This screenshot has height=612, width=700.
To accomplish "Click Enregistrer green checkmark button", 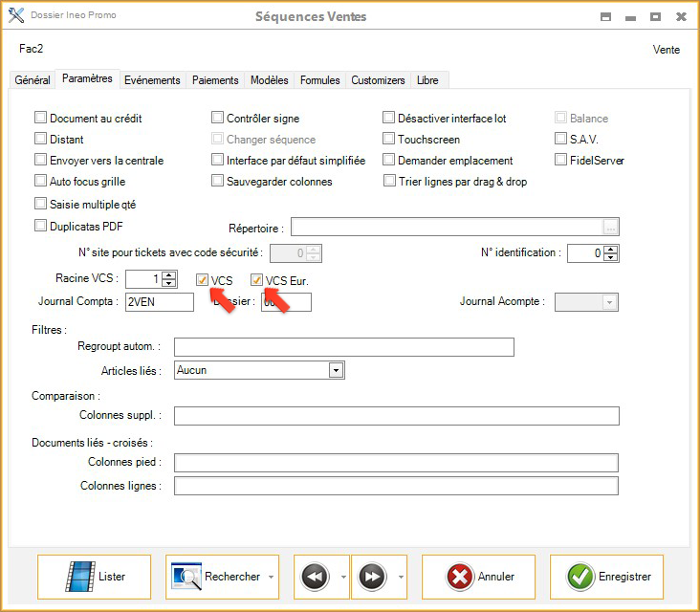I will [608, 577].
